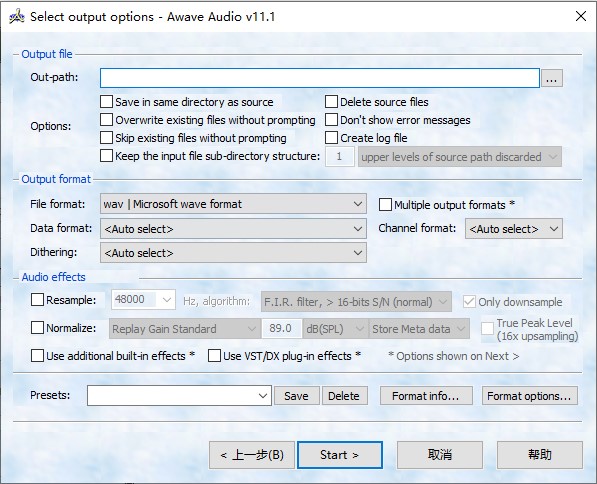Click the 帮助 help button

click(540, 455)
